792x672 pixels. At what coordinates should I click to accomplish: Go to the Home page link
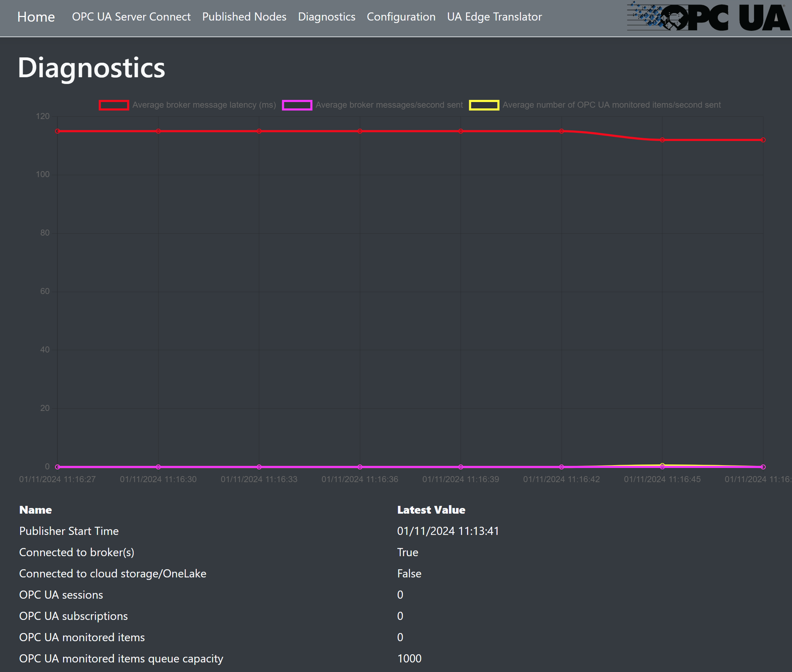pos(36,17)
